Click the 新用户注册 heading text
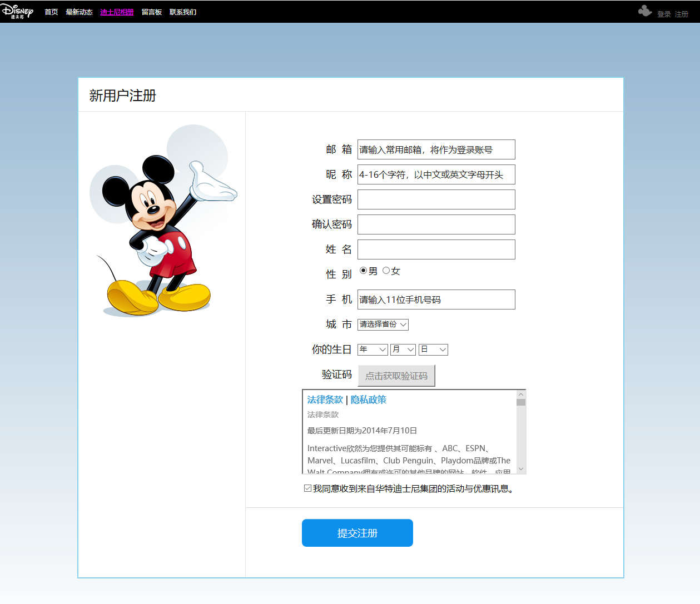Image resolution: width=700 pixels, height=604 pixels. point(123,96)
